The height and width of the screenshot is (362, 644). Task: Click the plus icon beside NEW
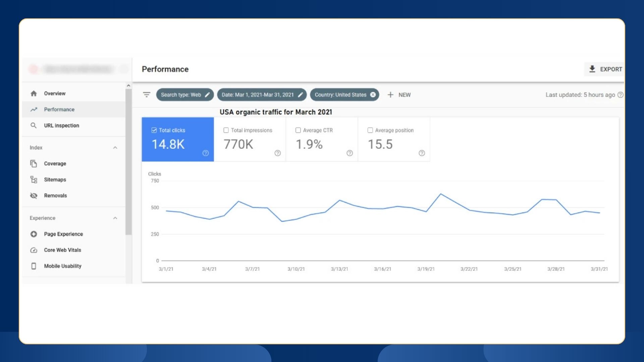click(390, 95)
